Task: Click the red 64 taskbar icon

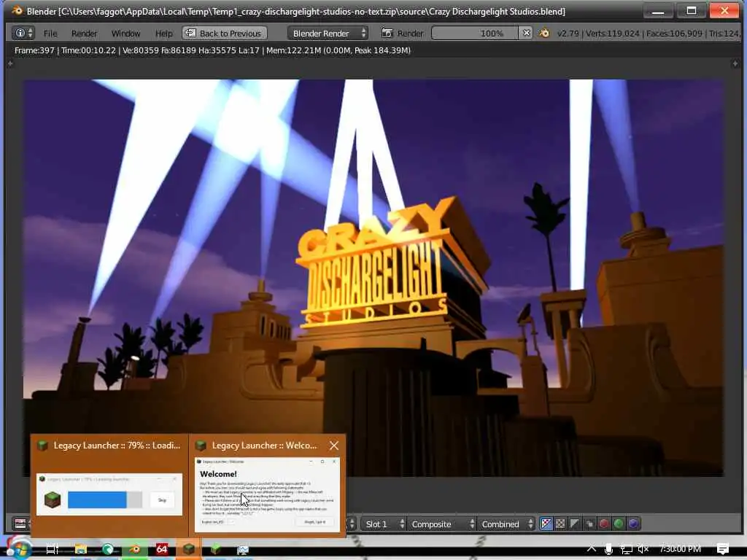Action: (x=162, y=549)
